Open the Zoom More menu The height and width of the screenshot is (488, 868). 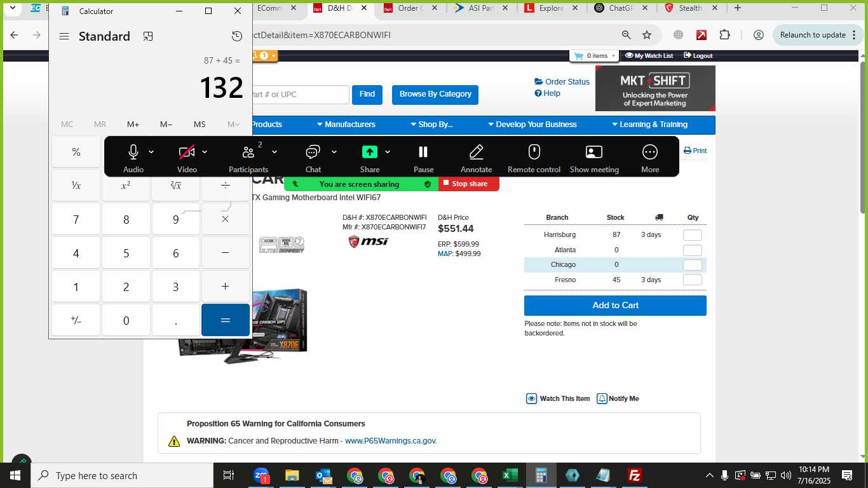(650, 152)
